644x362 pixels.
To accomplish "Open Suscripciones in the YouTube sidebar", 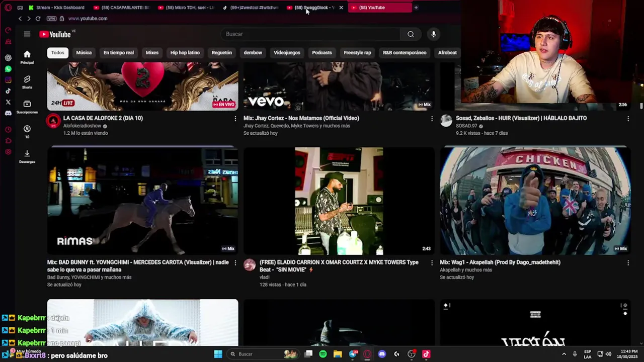I will 27,107.
